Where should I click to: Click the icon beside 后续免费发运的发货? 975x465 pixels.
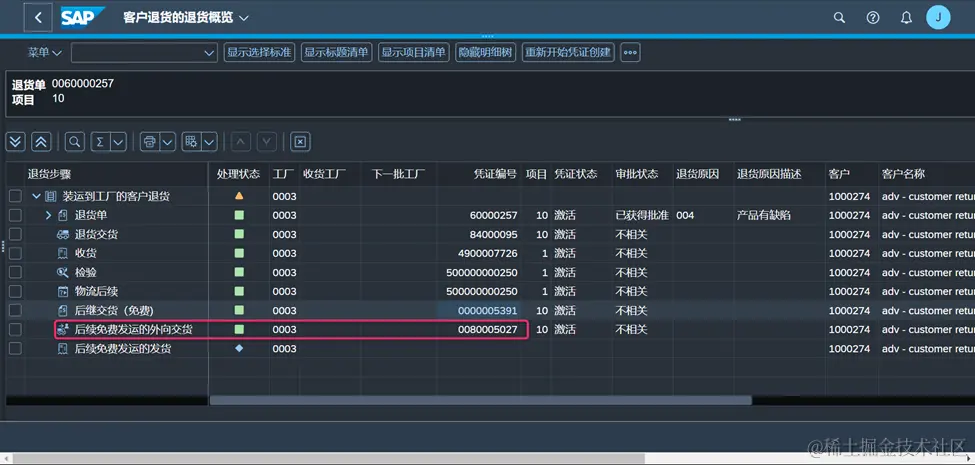click(63, 349)
